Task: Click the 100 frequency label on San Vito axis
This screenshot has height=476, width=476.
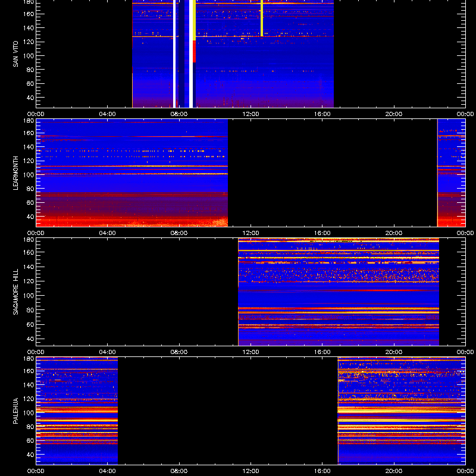Action: pyautogui.click(x=29, y=55)
